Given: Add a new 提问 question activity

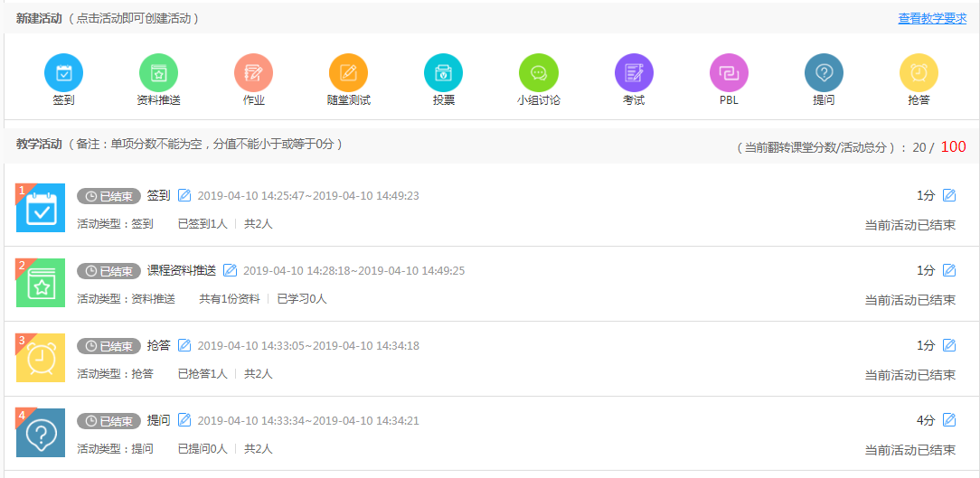Looking at the screenshot, I should pyautogui.click(x=824, y=72).
